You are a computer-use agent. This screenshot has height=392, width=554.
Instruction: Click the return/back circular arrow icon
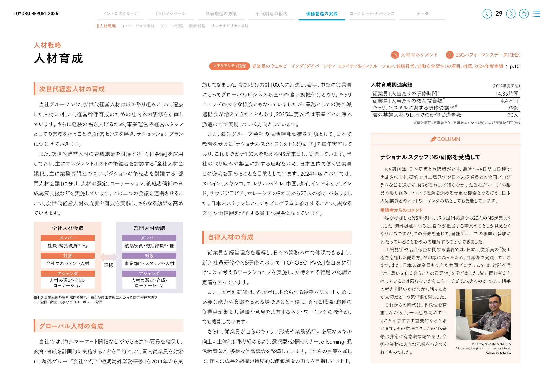pos(524,13)
